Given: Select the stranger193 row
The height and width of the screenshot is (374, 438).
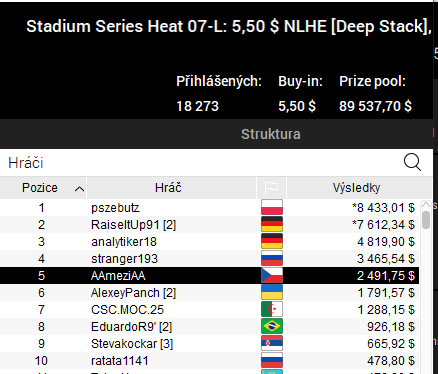Looking at the screenshot, I should pos(209,259).
